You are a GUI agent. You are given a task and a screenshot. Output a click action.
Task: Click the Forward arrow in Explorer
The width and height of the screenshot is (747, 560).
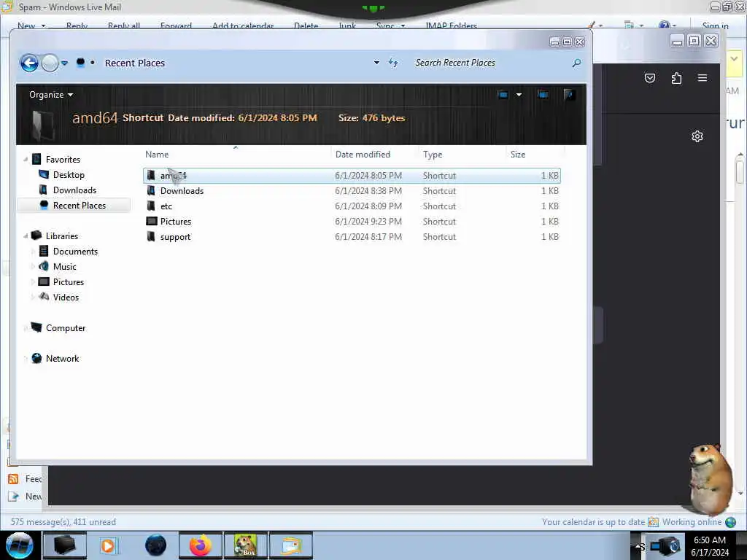(x=50, y=63)
